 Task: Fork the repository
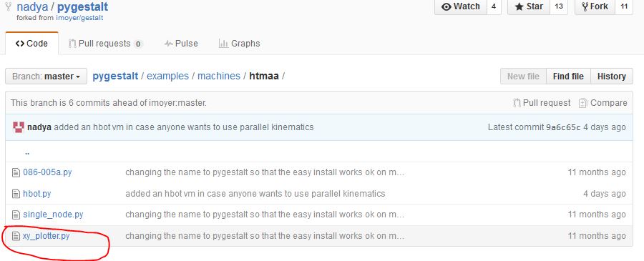[x=595, y=6]
